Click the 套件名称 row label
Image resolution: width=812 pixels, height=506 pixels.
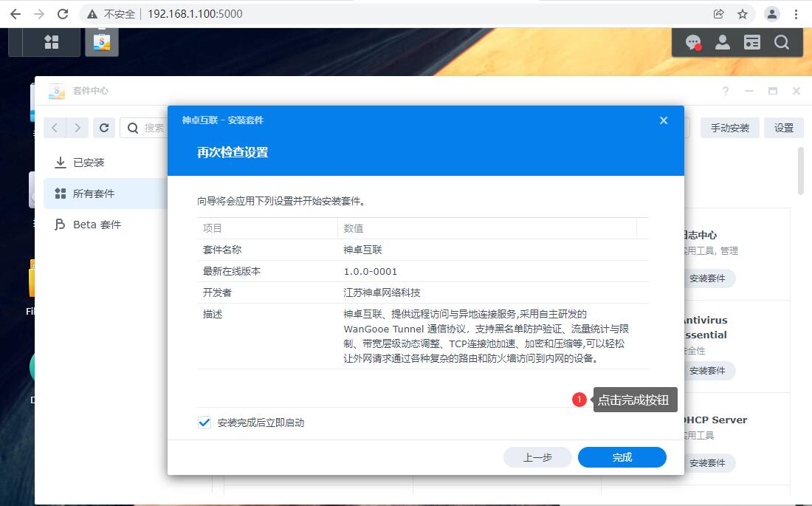click(222, 250)
